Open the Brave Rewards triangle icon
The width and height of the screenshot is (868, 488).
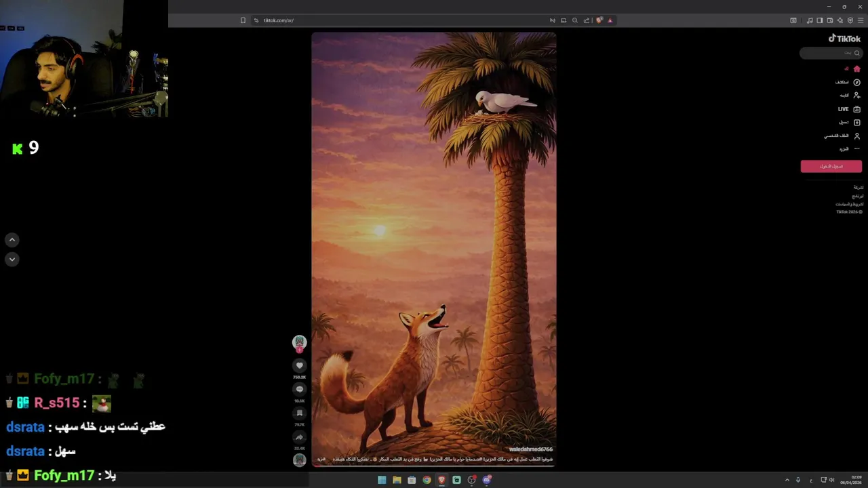point(610,20)
